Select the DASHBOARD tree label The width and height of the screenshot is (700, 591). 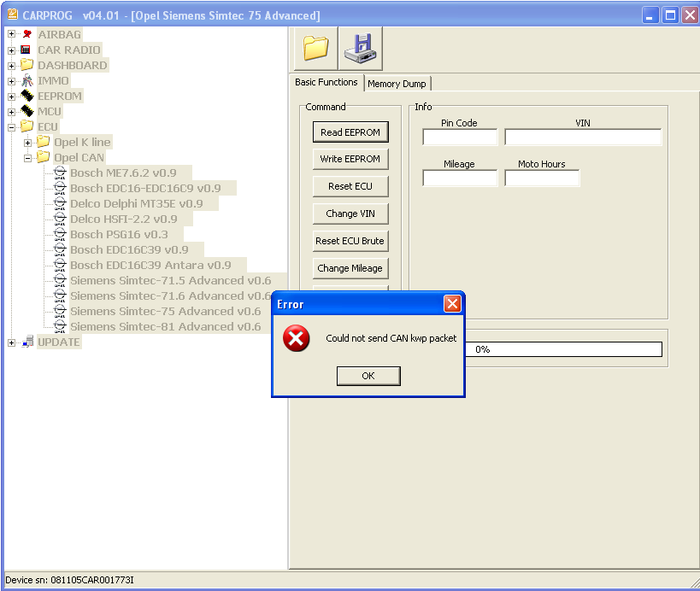[73, 65]
